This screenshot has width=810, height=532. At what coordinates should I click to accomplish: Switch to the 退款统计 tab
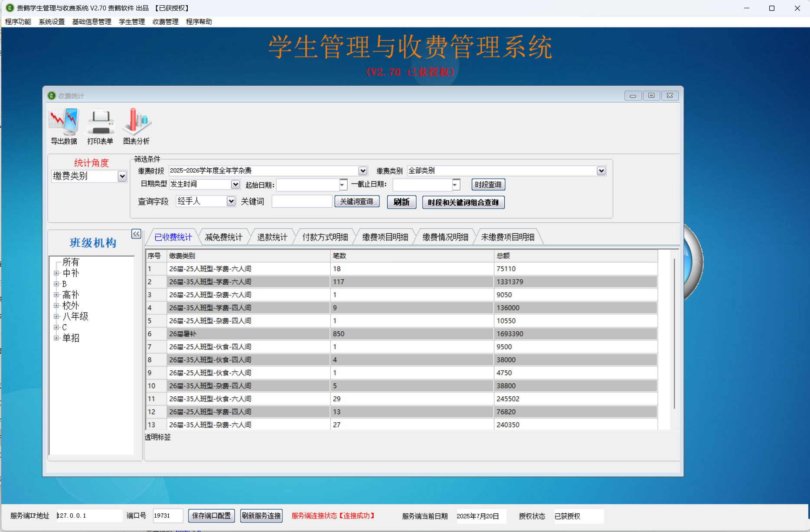click(x=272, y=237)
